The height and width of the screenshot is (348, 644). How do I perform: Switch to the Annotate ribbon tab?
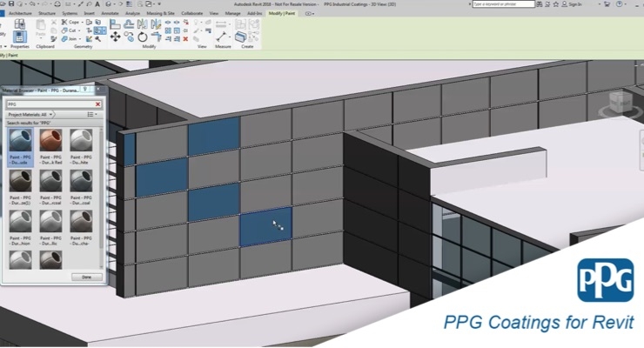click(110, 14)
